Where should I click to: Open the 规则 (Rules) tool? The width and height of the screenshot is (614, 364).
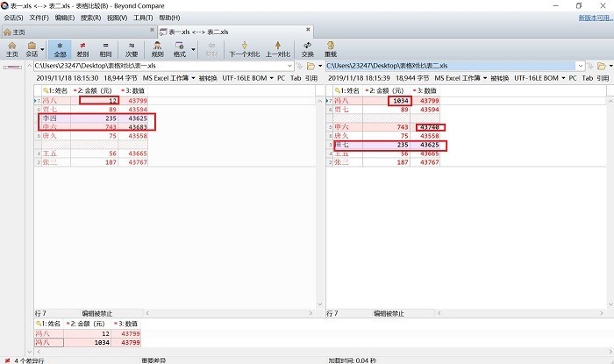[157, 49]
